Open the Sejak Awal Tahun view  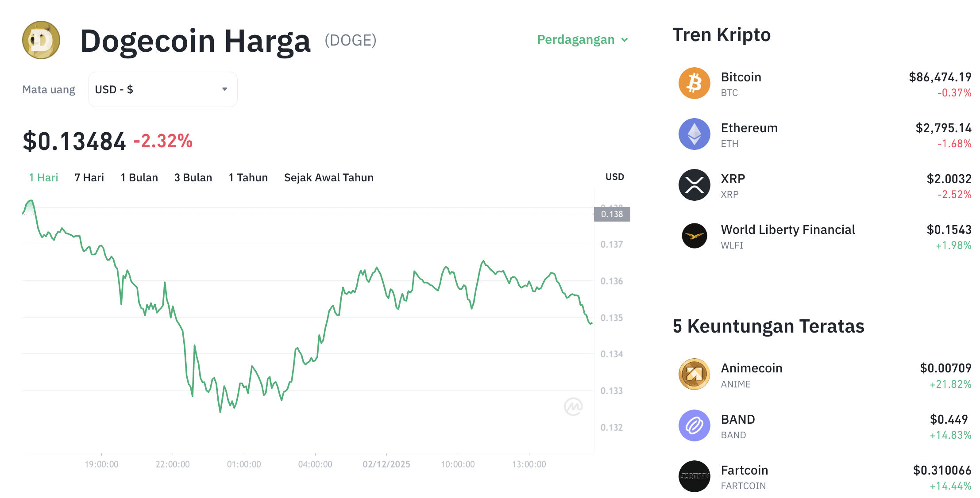tap(328, 177)
